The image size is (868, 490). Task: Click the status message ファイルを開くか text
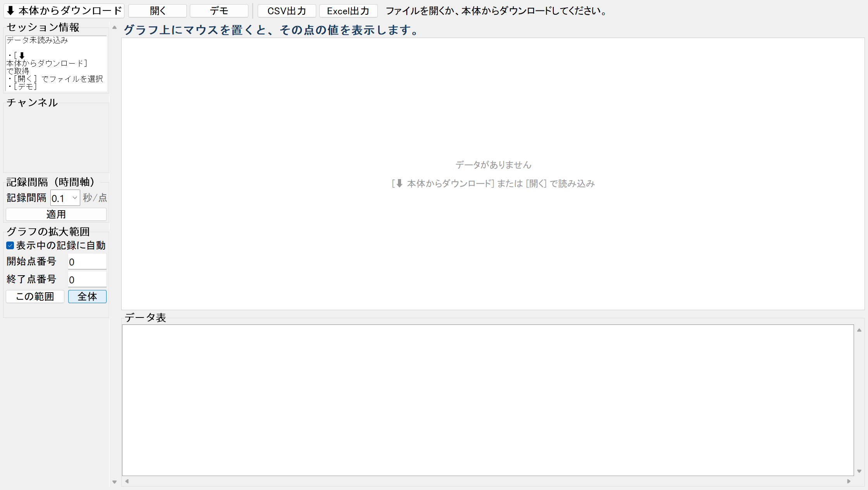(x=496, y=11)
